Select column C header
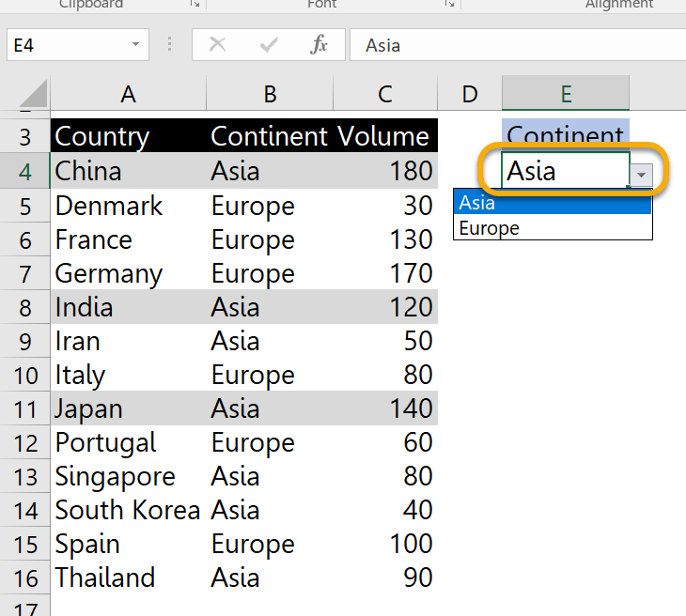Image resolution: width=686 pixels, height=616 pixels. [x=385, y=94]
